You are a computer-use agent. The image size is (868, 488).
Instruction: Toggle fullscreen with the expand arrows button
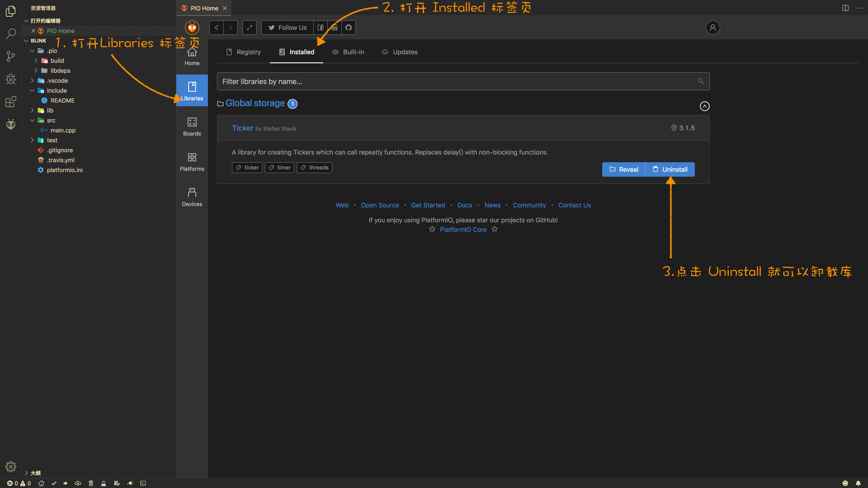(x=249, y=27)
